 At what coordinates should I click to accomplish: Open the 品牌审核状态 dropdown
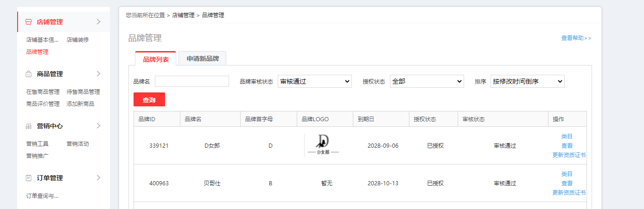click(315, 81)
